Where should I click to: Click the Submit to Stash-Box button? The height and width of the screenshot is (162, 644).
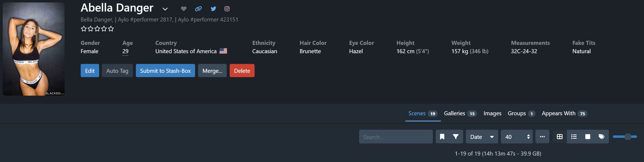pyautogui.click(x=165, y=71)
